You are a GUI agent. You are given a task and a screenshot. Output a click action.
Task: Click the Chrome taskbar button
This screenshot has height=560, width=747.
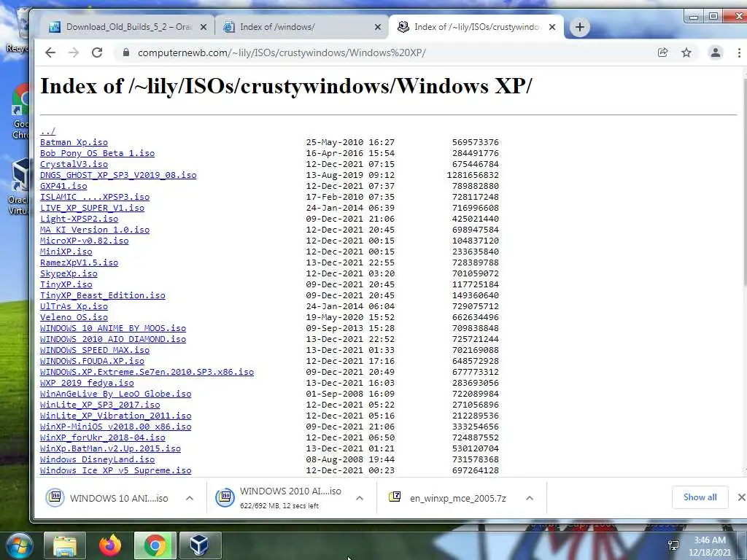click(x=155, y=545)
